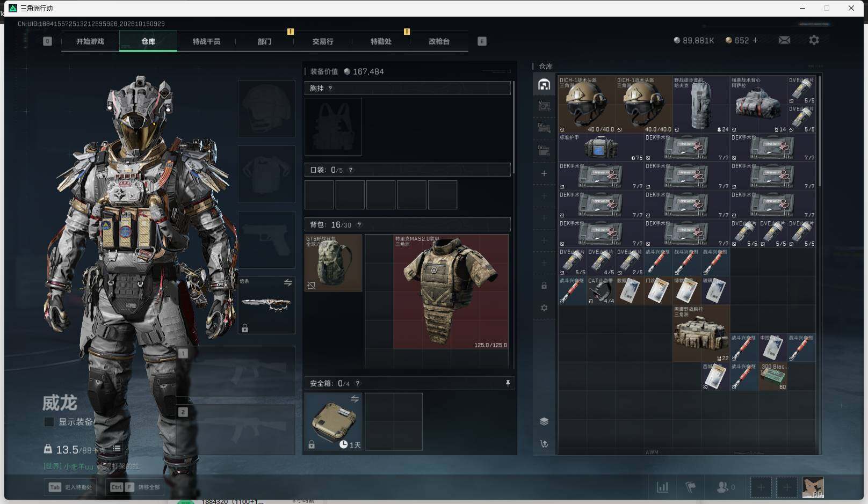Click the warehouse sidebar lock icon
Viewport: 868px width, 504px height.
click(544, 286)
